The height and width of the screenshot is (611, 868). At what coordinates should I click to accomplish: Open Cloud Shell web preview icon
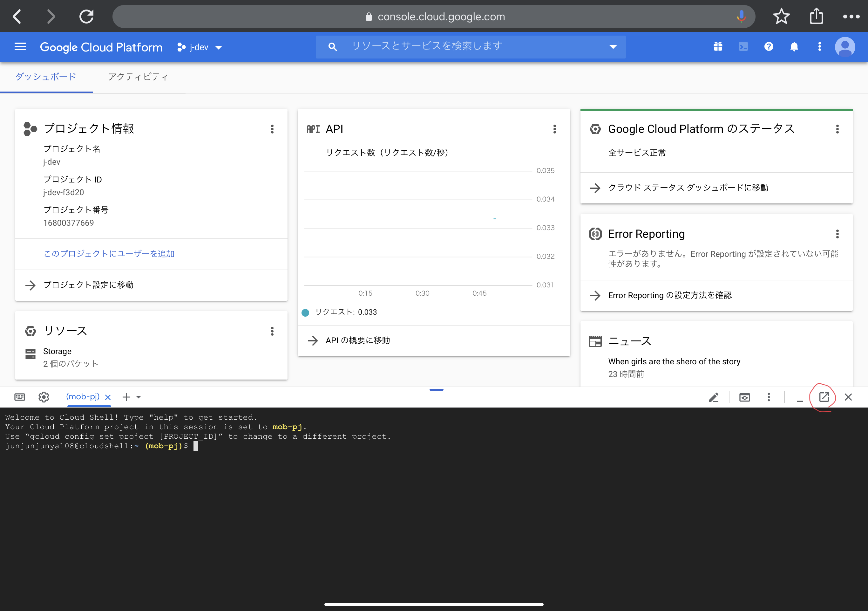pos(744,397)
